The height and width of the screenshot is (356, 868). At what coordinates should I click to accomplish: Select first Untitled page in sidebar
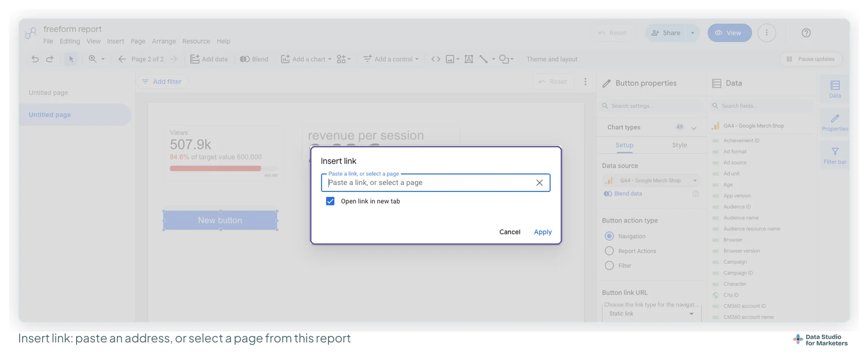[48, 93]
